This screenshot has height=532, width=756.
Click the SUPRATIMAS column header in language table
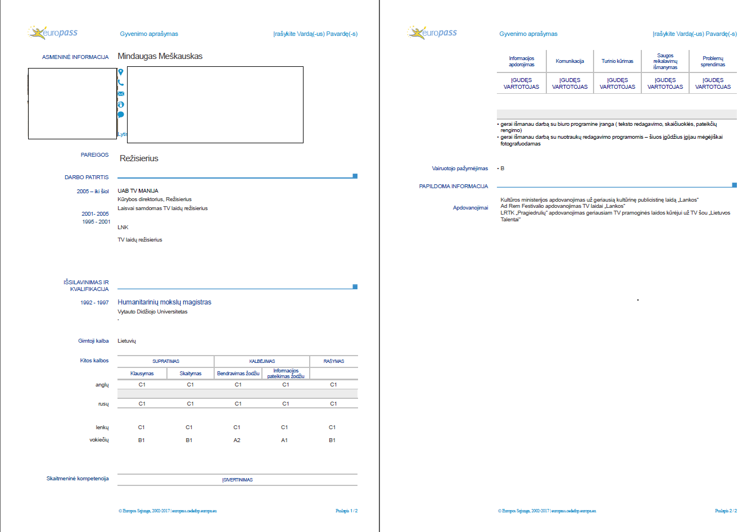tap(166, 361)
